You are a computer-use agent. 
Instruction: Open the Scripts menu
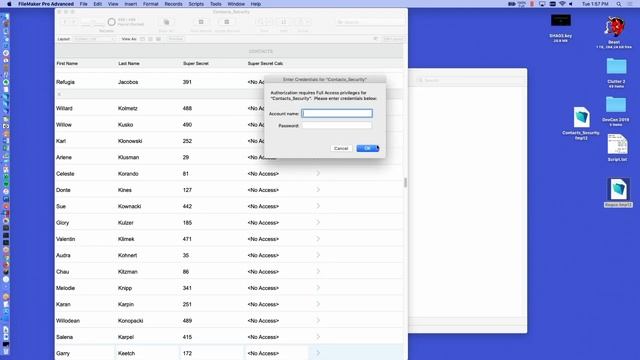(x=196, y=4)
